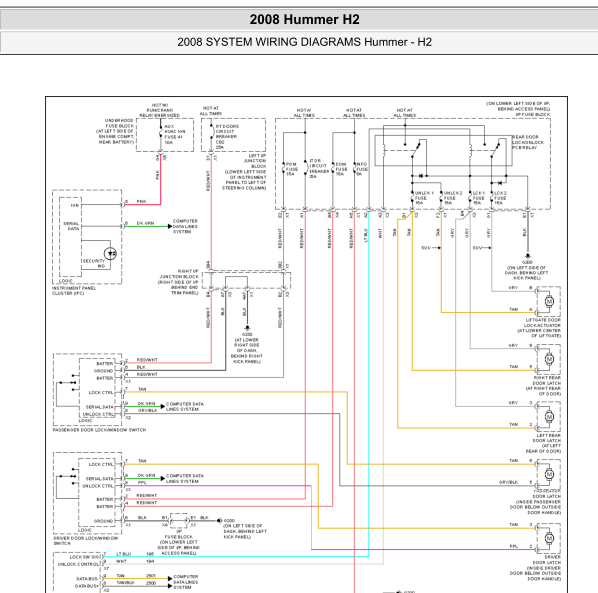
Task: Click the "HOT W/ RUN/CRANK RELAY ENERGIZED" label
Action: [159, 110]
